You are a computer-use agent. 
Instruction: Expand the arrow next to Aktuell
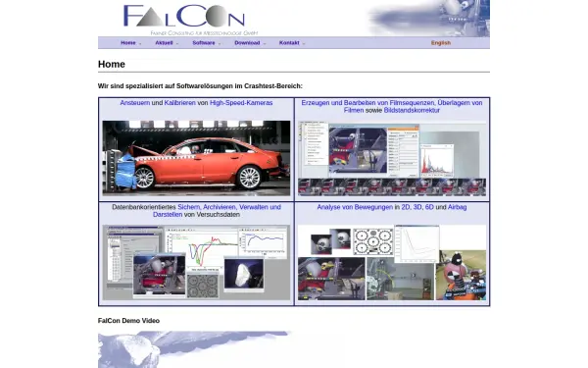tap(177, 43)
